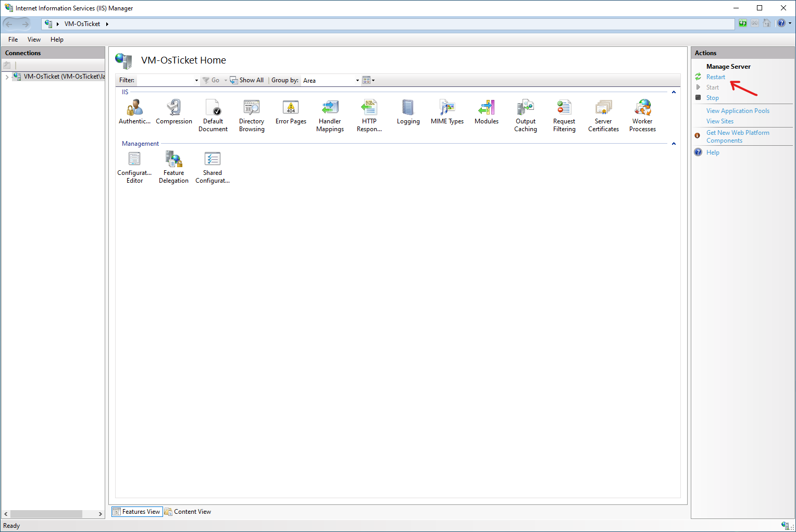Collapse the IIS features group

[674, 92]
